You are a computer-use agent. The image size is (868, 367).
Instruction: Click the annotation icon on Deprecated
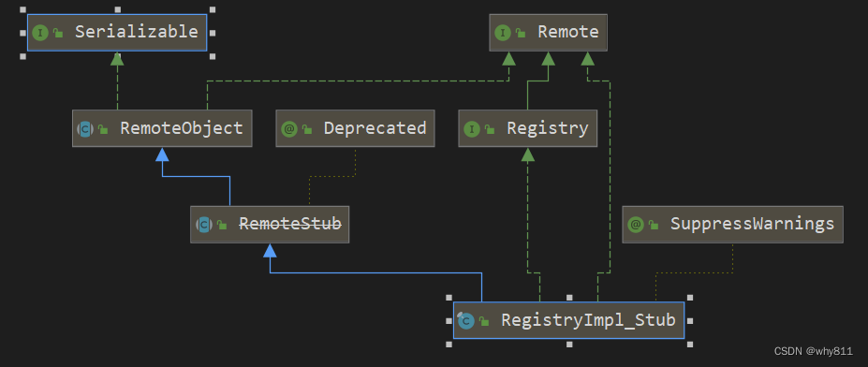pyautogui.click(x=289, y=129)
